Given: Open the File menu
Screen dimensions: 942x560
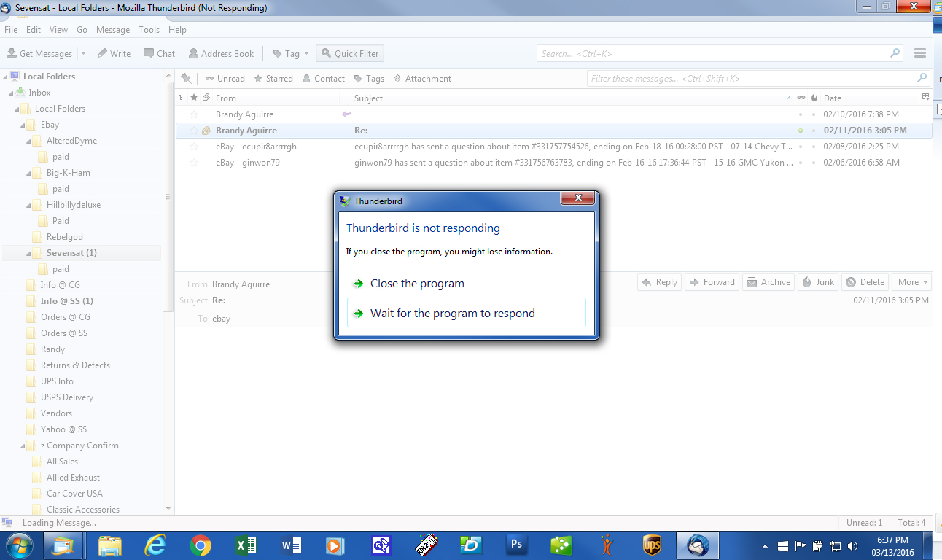Looking at the screenshot, I should (x=11, y=30).
